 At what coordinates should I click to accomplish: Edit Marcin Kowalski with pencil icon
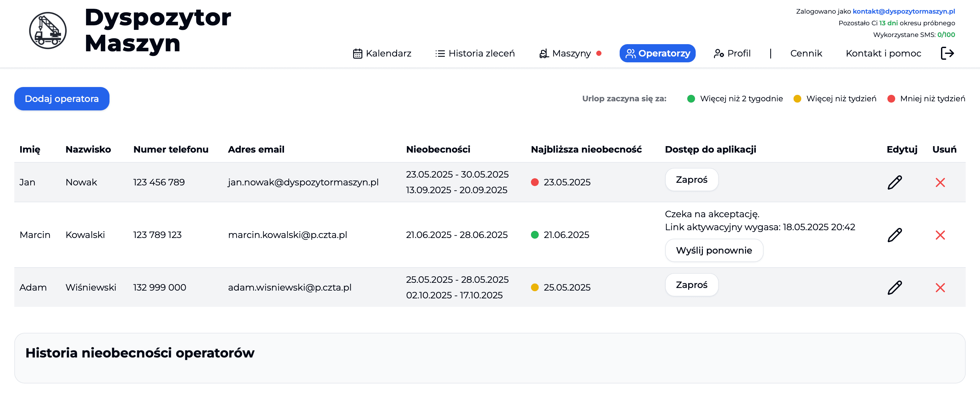895,235
